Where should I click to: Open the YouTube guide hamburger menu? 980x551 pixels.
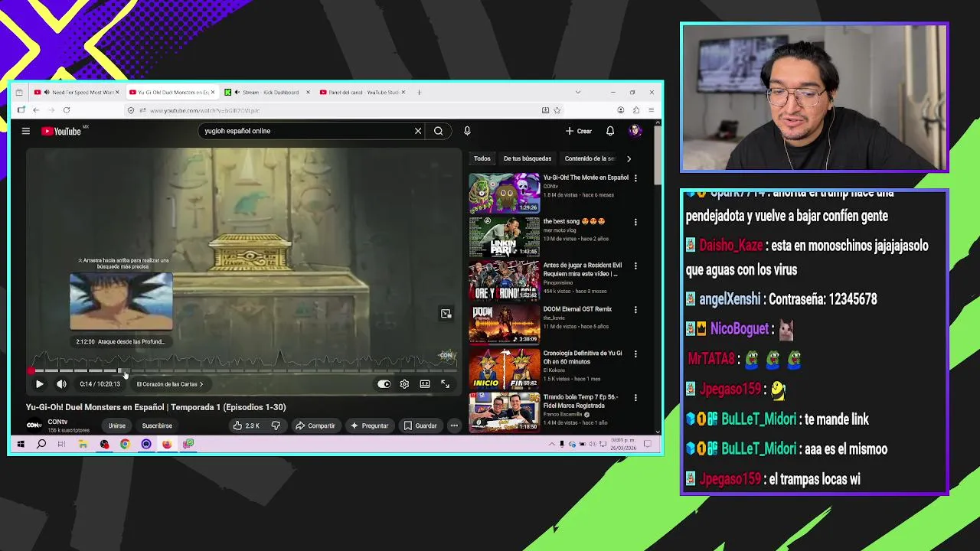click(25, 131)
